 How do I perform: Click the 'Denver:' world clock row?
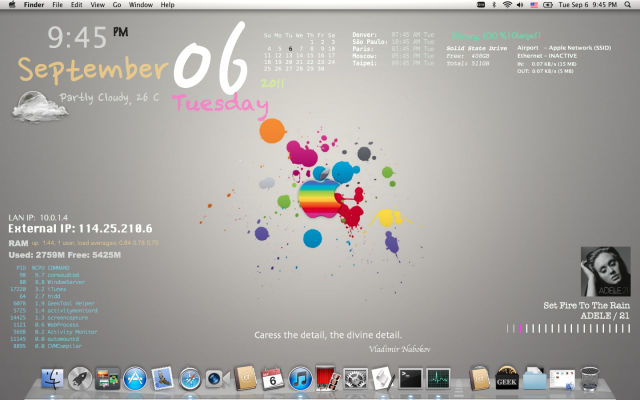(x=393, y=35)
